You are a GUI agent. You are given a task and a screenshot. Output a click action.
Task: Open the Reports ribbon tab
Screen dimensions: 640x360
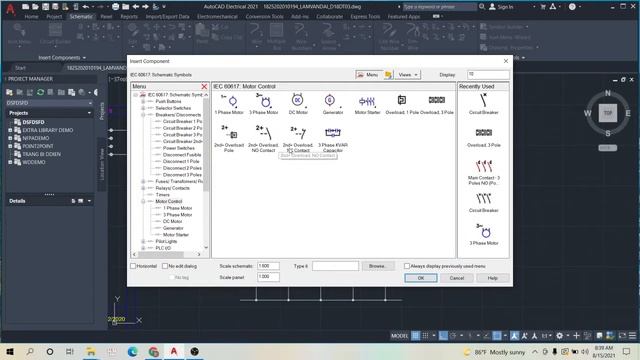(x=129, y=17)
